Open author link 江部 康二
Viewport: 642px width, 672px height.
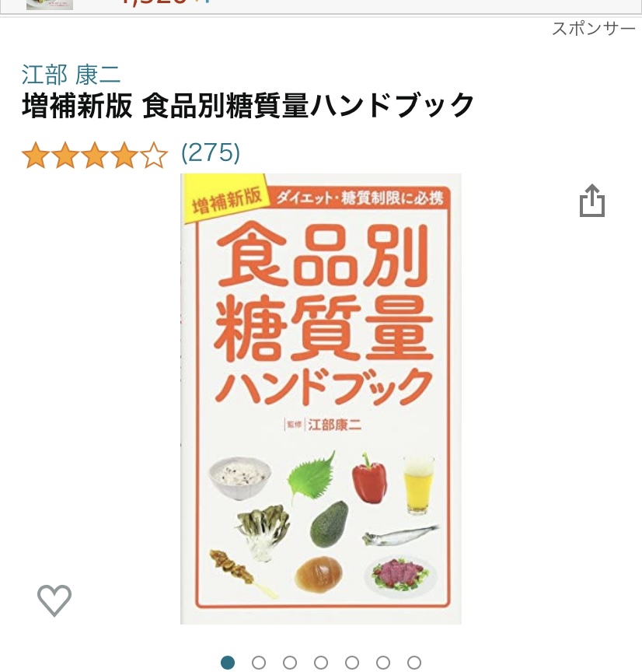click(x=71, y=75)
